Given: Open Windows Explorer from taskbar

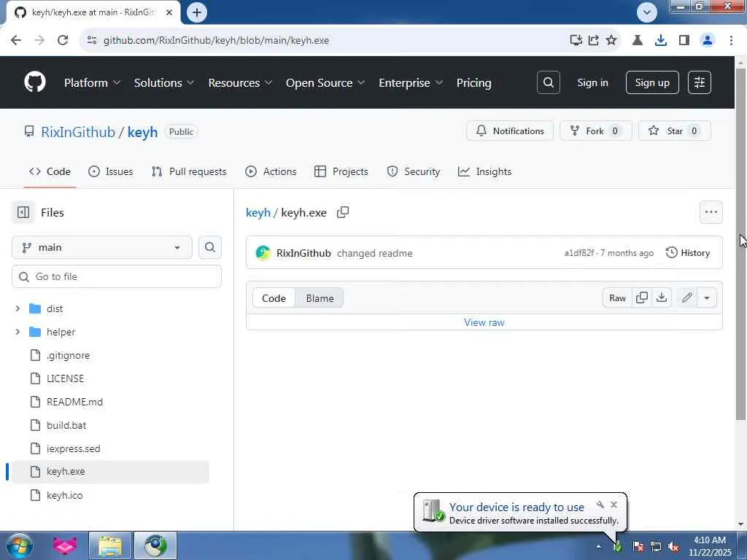Looking at the screenshot, I should [x=110, y=545].
